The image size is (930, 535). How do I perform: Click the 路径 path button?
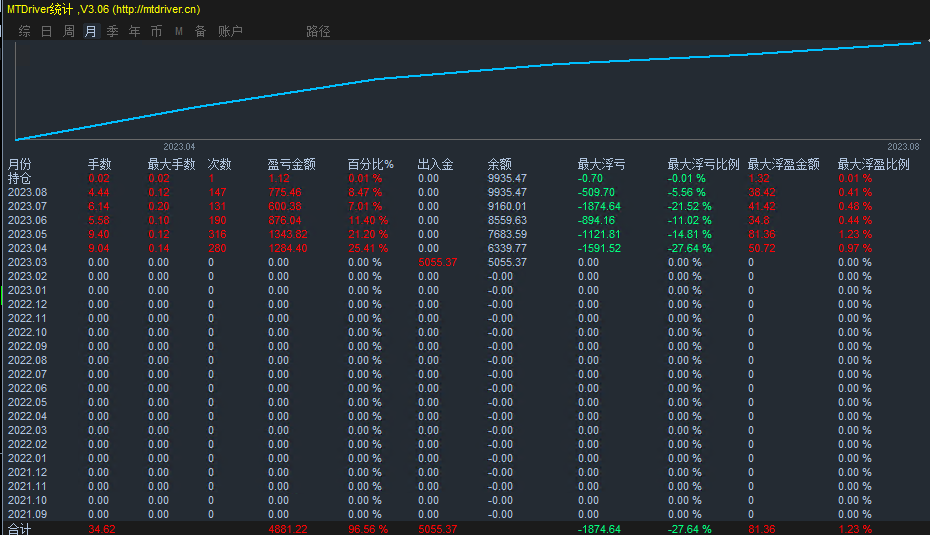click(x=318, y=31)
